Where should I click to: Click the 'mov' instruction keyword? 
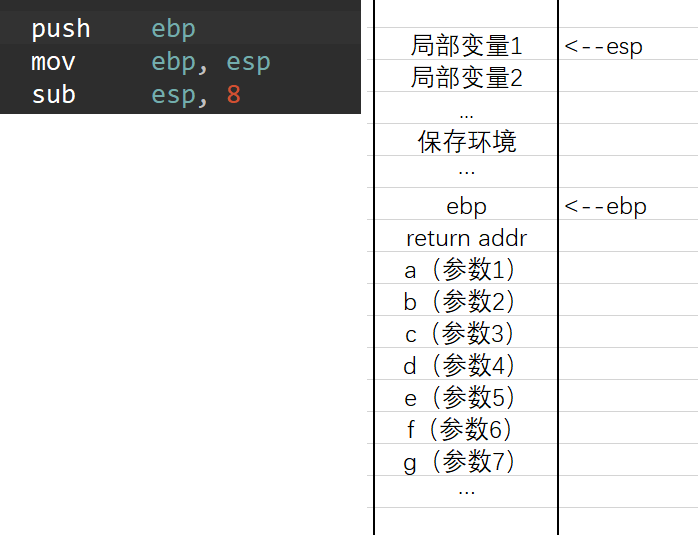coord(53,62)
